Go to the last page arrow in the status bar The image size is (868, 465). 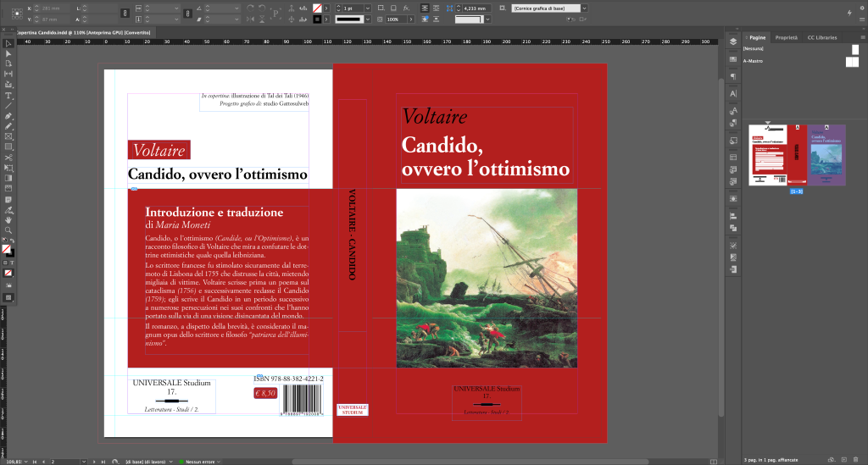(103, 462)
